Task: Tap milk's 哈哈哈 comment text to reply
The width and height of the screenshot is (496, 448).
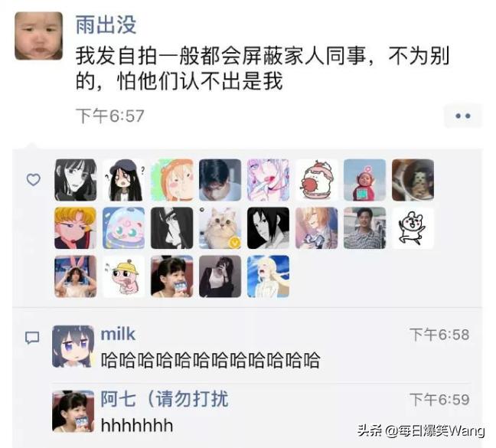Action: pos(210,360)
